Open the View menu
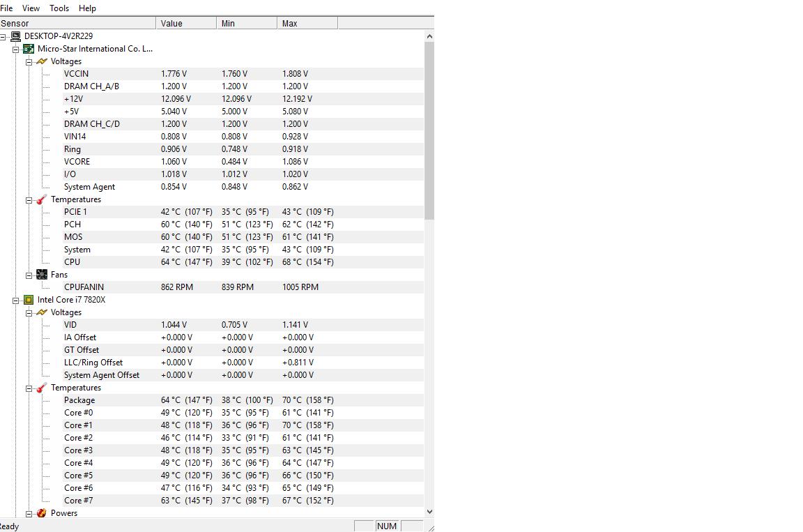The image size is (803, 532). (x=31, y=8)
